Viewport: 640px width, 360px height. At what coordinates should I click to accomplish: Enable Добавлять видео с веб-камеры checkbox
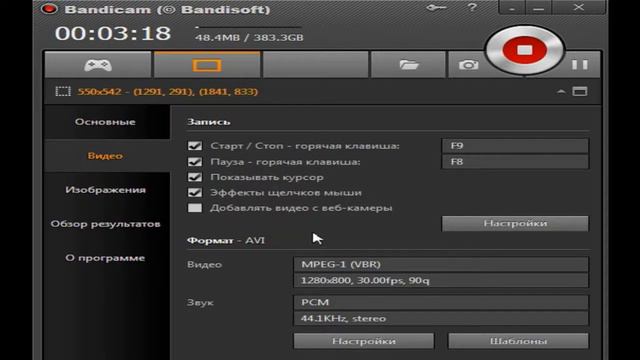click(195, 208)
